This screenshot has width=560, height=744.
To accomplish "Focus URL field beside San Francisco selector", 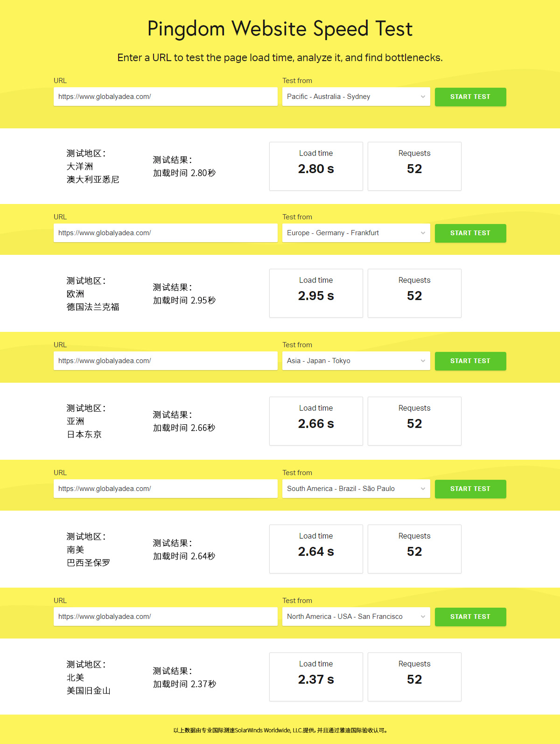I will 165,617.
